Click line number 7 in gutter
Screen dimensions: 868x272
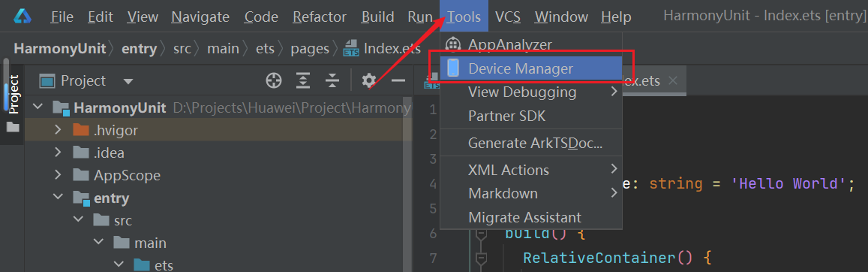433,258
